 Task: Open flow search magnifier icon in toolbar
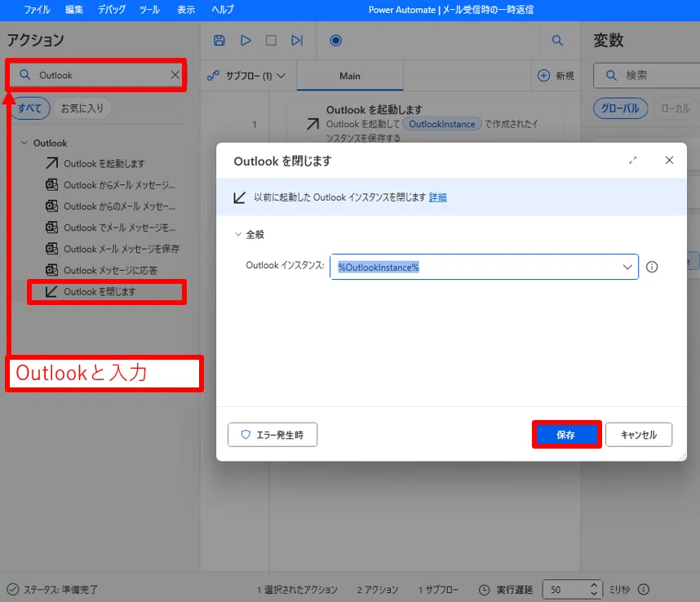tap(557, 41)
